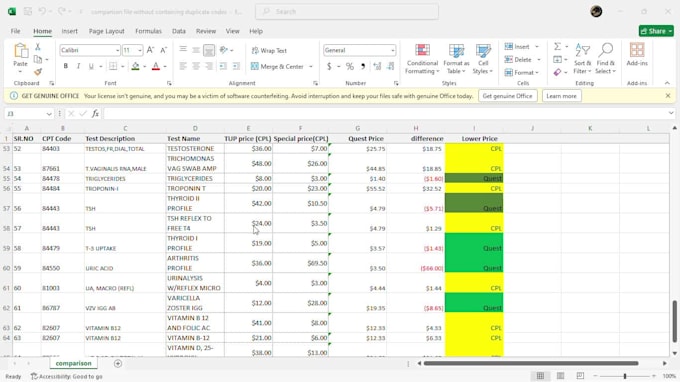Switch to Page Layout view in status bar
The width and height of the screenshot is (680, 382).
[x=560, y=375]
